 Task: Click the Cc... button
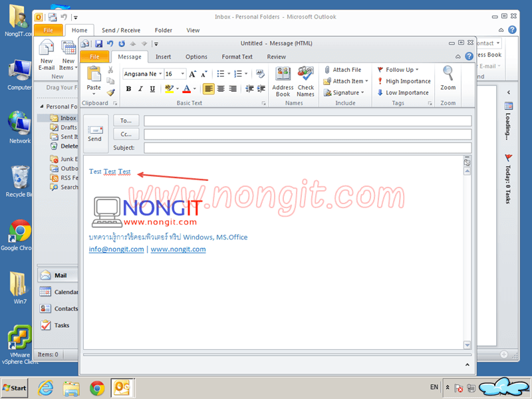pyautogui.click(x=126, y=134)
